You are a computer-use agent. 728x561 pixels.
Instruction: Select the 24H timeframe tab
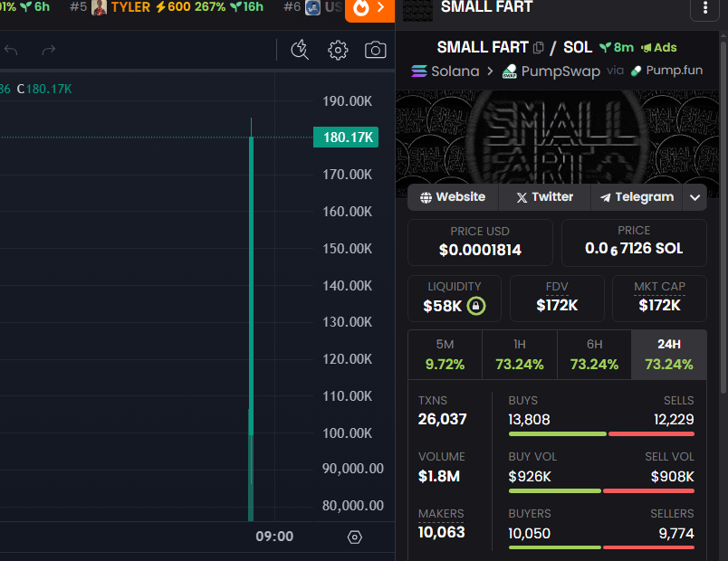(x=669, y=355)
